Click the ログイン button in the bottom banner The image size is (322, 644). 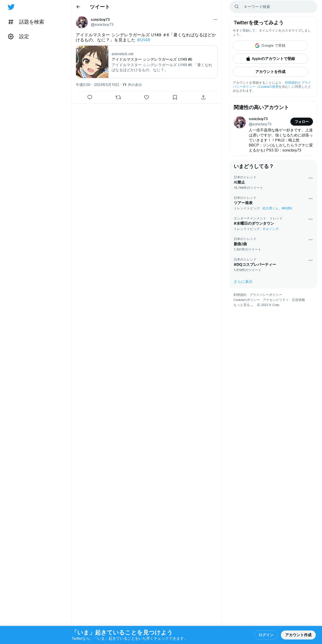click(266, 635)
